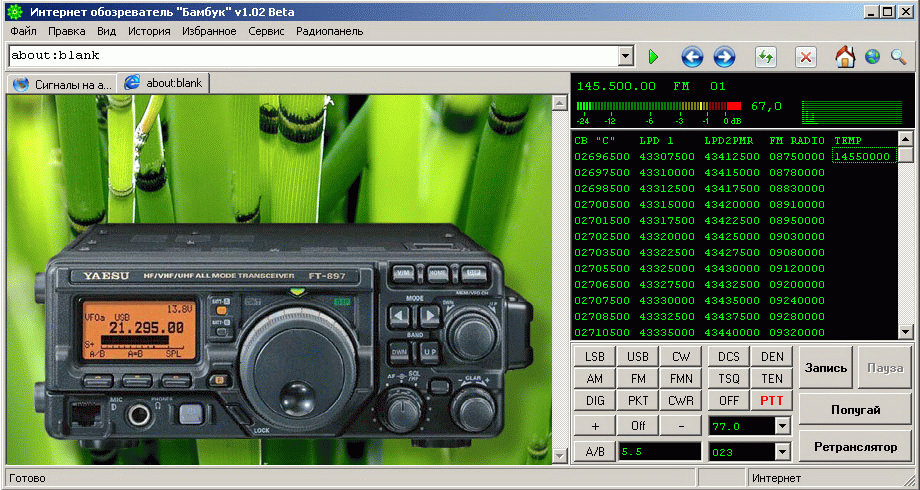The width and height of the screenshot is (920, 490).
Task: Click the 5.5 offset input field
Action: click(x=659, y=452)
